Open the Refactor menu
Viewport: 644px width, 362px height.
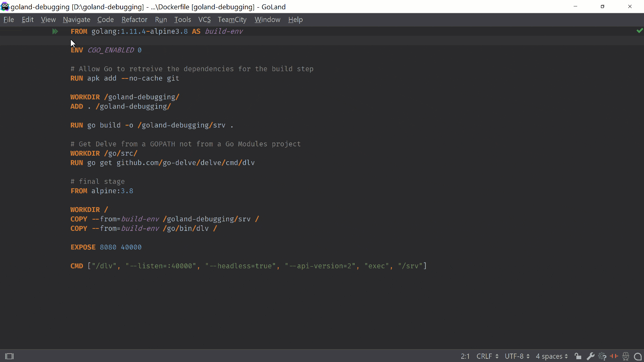coord(134,20)
